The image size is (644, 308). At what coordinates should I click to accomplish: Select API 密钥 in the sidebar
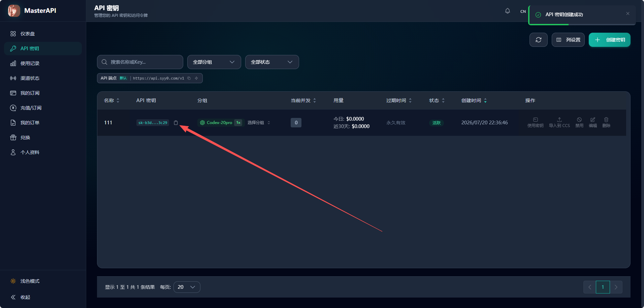click(x=43, y=49)
